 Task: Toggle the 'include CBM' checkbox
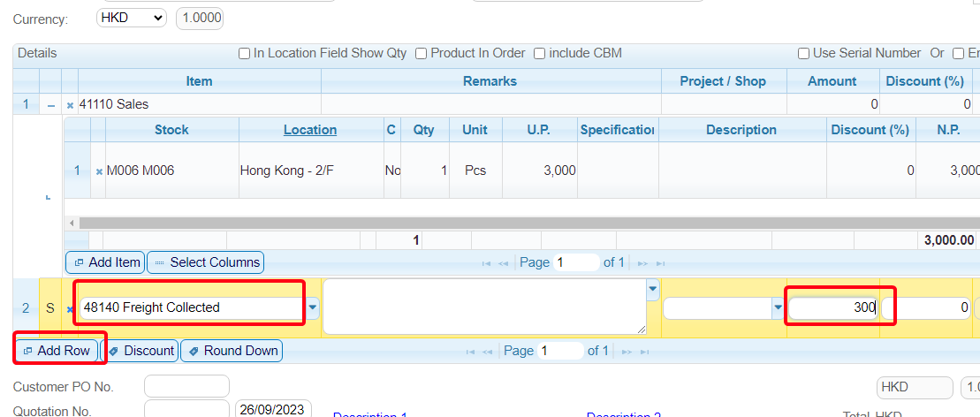click(539, 54)
